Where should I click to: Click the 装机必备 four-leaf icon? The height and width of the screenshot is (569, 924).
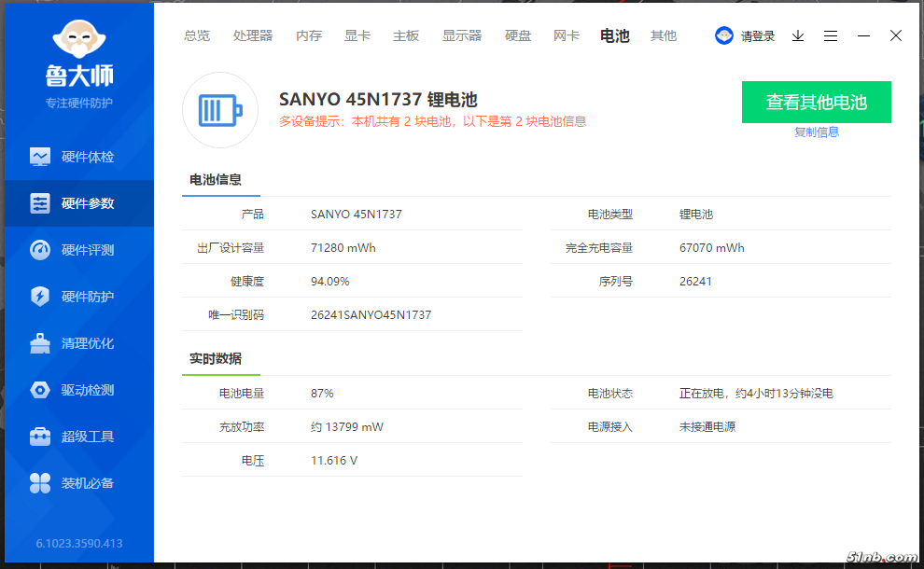pyautogui.click(x=40, y=483)
